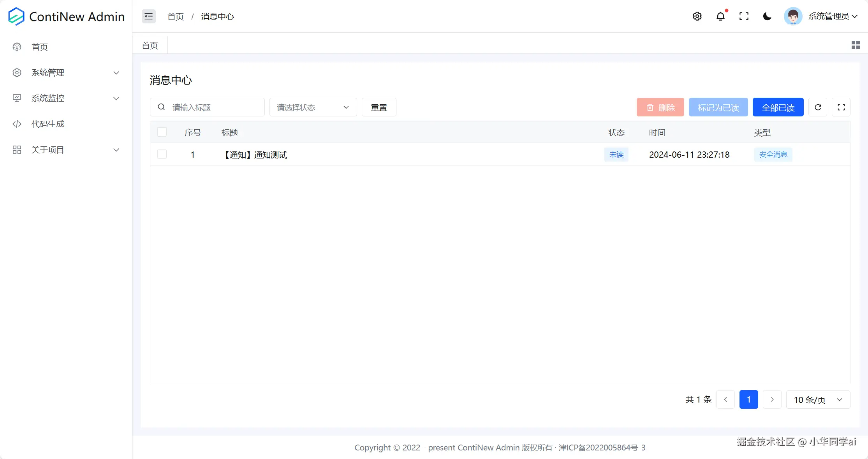Open the 请选择状态 status dropdown
Image resolution: width=868 pixels, height=459 pixels.
point(313,107)
